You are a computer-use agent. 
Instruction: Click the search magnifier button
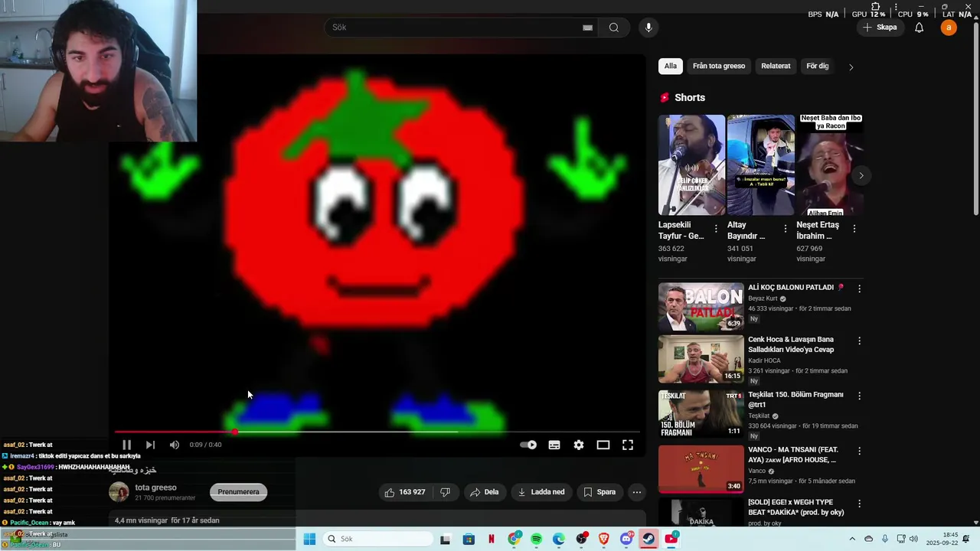coord(613,28)
